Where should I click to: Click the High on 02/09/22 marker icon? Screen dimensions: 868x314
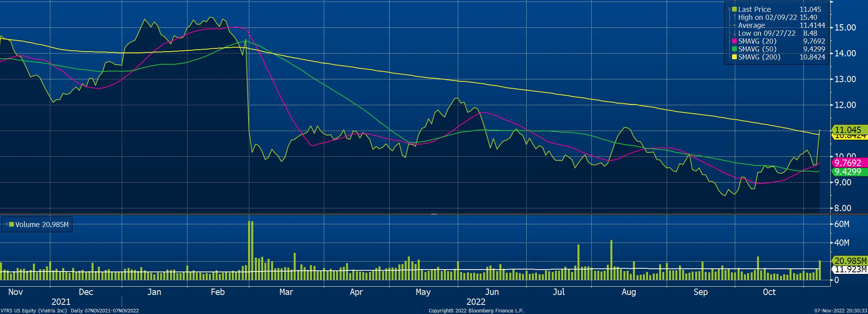tap(734, 17)
